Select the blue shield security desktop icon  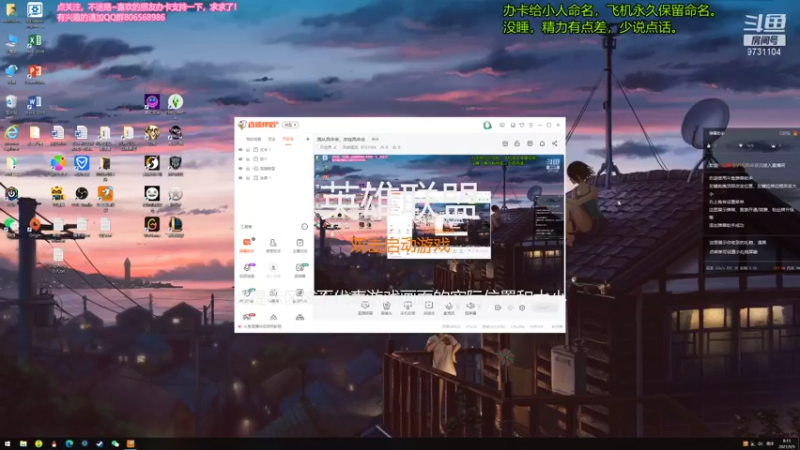[x=82, y=165]
